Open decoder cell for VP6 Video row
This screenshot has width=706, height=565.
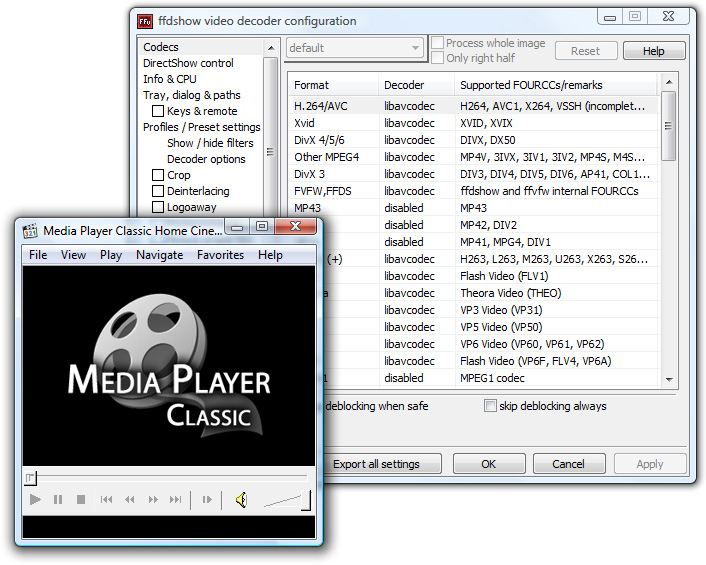[417, 344]
